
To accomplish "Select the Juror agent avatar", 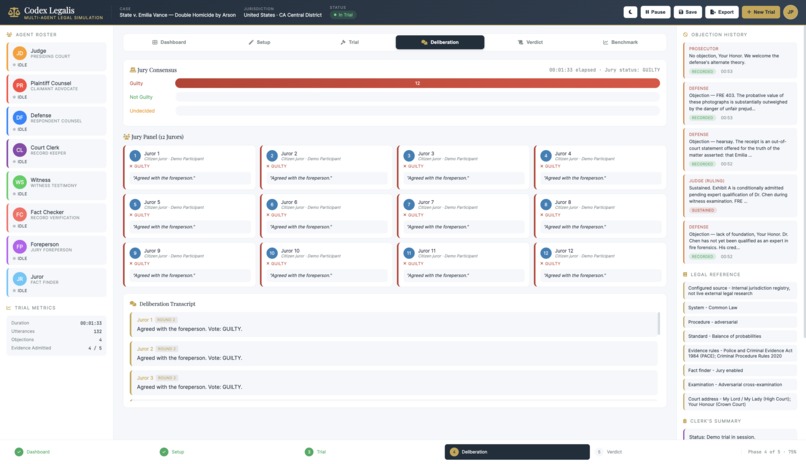I will click(20, 279).
